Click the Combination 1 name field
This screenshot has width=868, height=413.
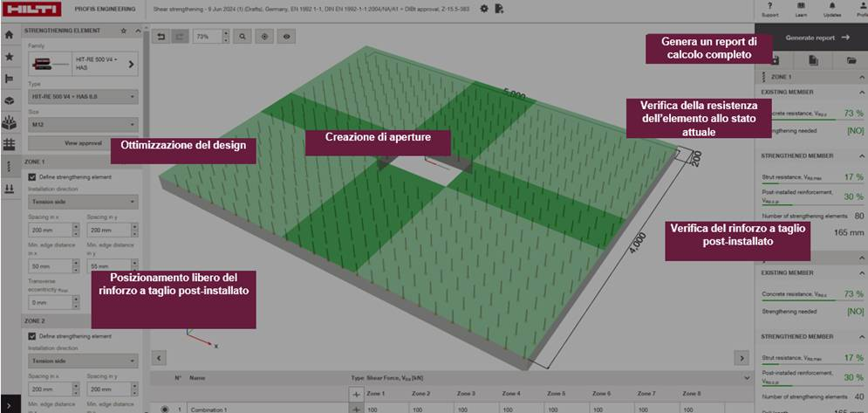267,409
